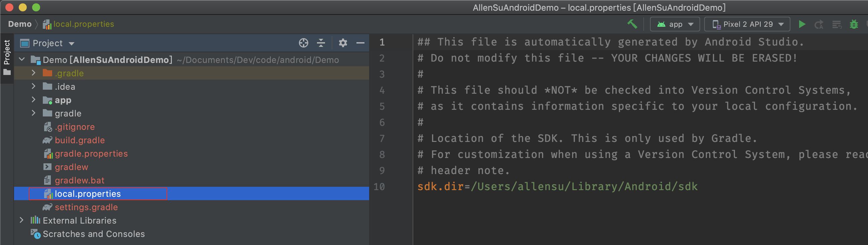
Task: Click the Debug app bug icon
Action: click(x=854, y=24)
